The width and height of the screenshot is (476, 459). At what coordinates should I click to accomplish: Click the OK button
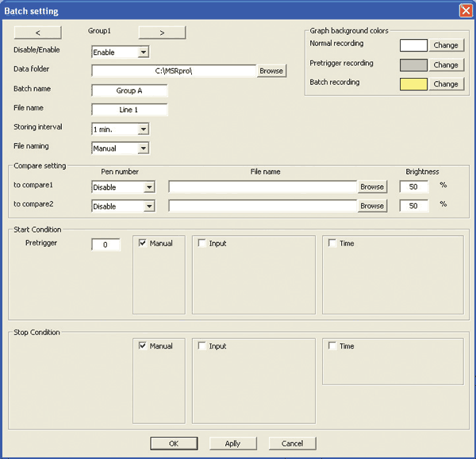click(x=174, y=443)
